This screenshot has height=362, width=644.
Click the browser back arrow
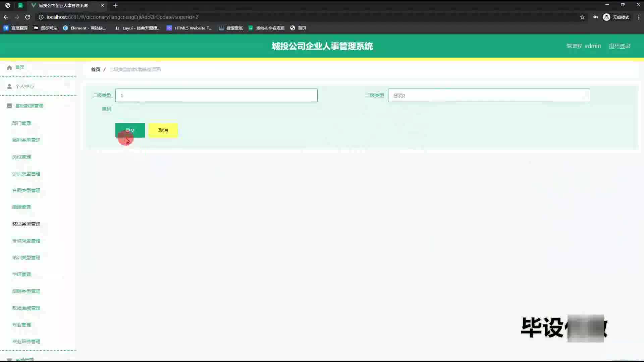click(x=6, y=17)
